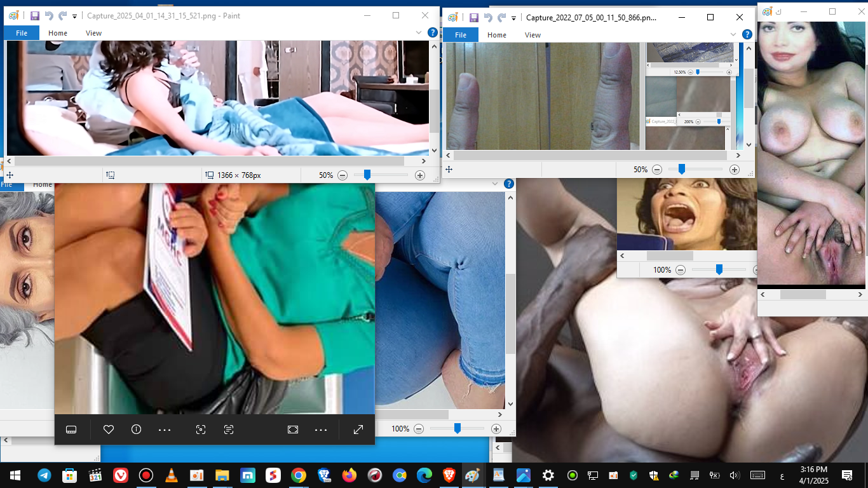The height and width of the screenshot is (488, 868).
Task: Click Undo arrow in Capture_2022 Paint window
Action: 488,18
